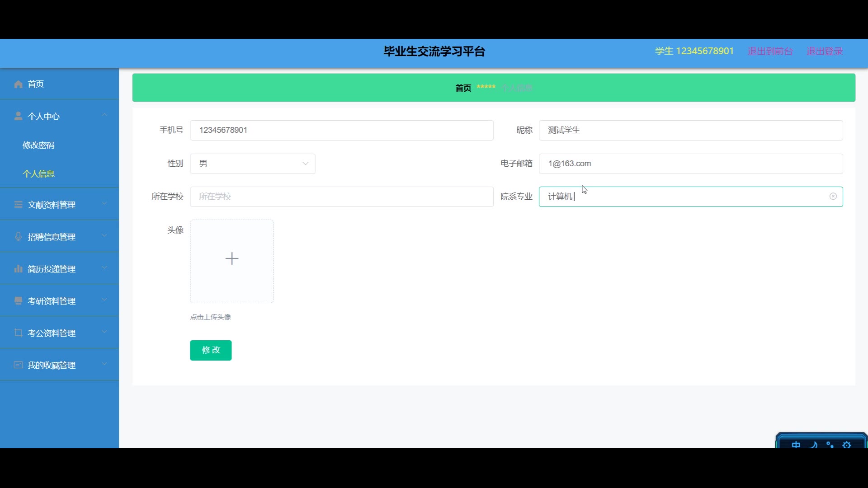The width and height of the screenshot is (868, 488).
Task: Click the 首页 breadcrumb in the green bar
Action: [x=463, y=88]
